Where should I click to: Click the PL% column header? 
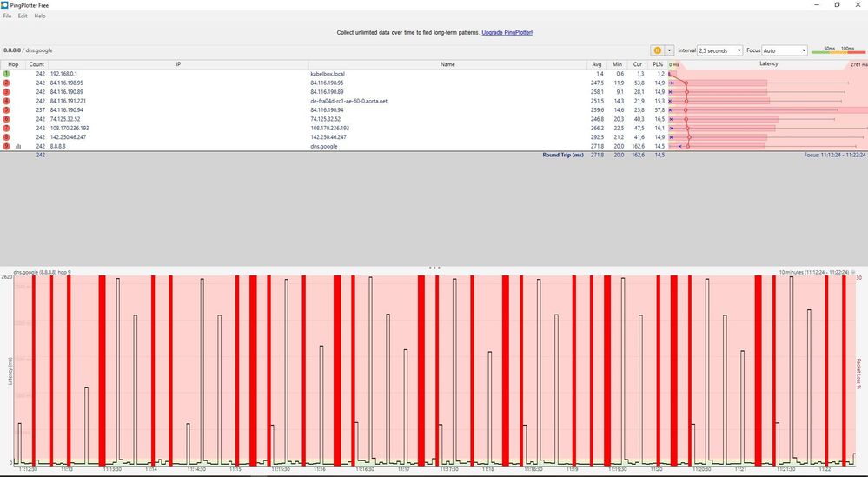tap(658, 64)
